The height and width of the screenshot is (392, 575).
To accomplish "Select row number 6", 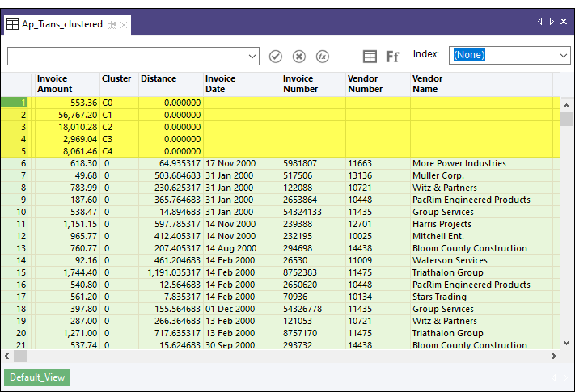I will pos(16,163).
